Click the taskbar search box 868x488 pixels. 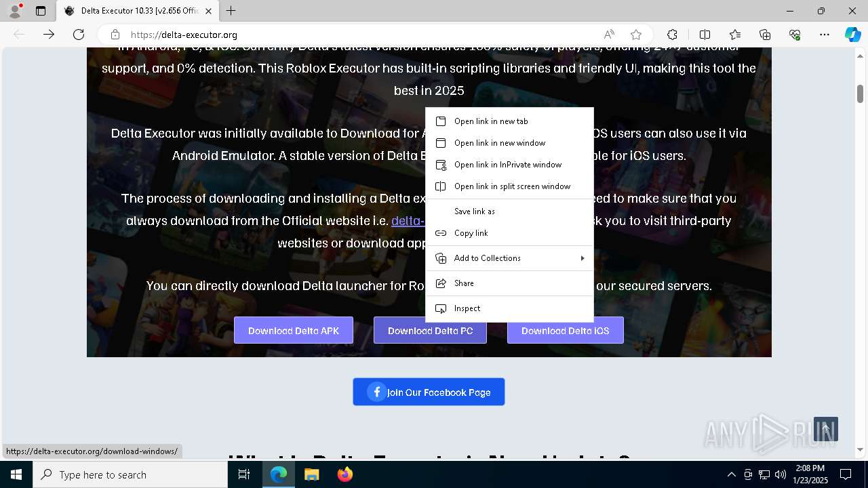130,474
